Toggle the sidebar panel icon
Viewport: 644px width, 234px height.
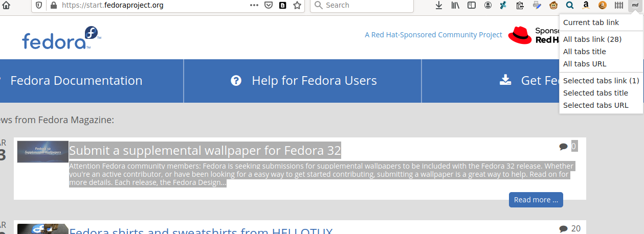pyautogui.click(x=472, y=5)
